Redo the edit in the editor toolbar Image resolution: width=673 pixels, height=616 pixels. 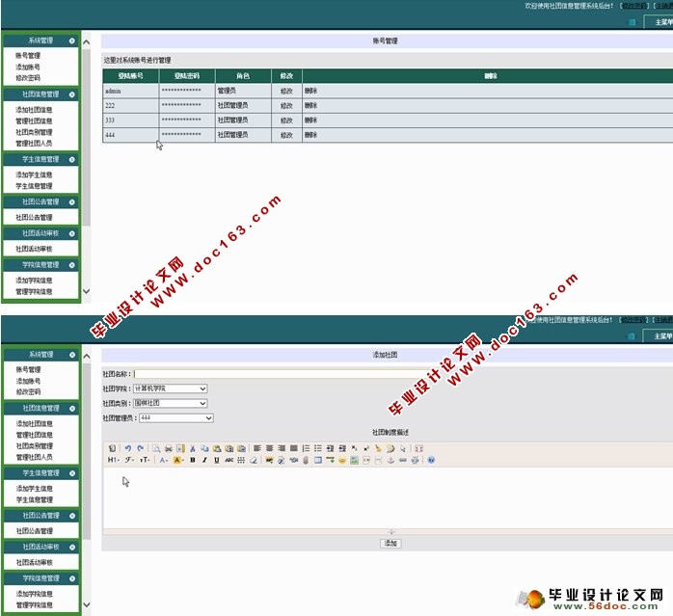coord(141,448)
